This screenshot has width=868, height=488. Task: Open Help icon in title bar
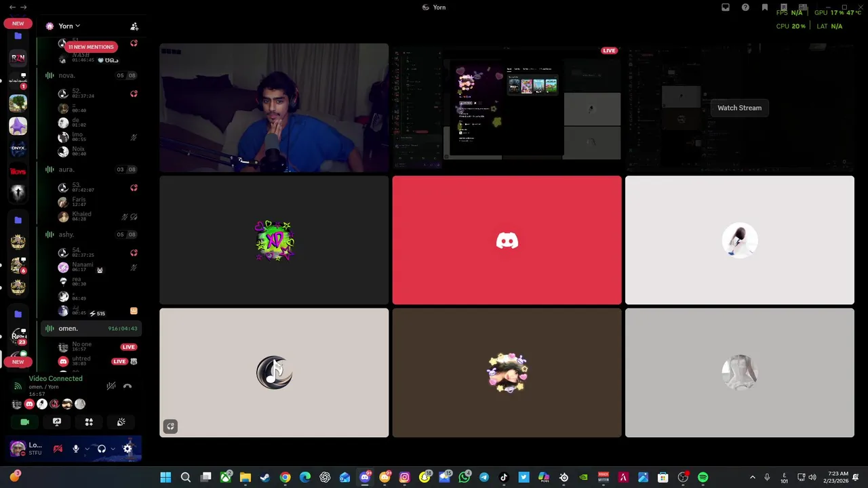coord(745,7)
